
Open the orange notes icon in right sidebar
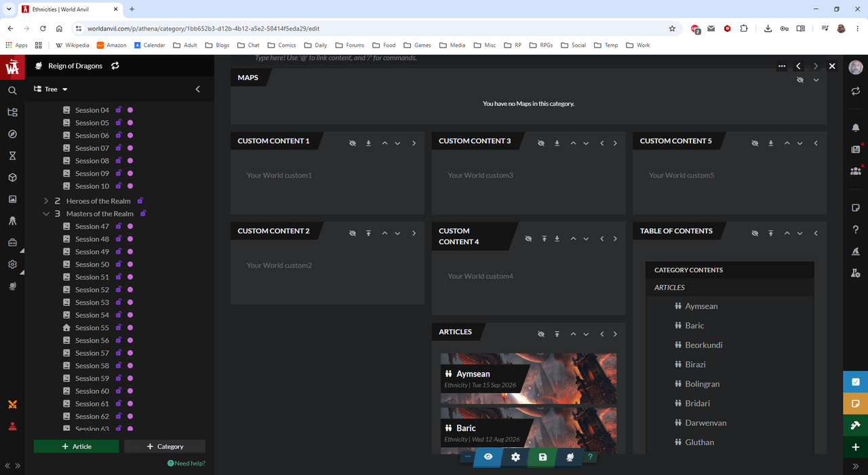point(856,404)
